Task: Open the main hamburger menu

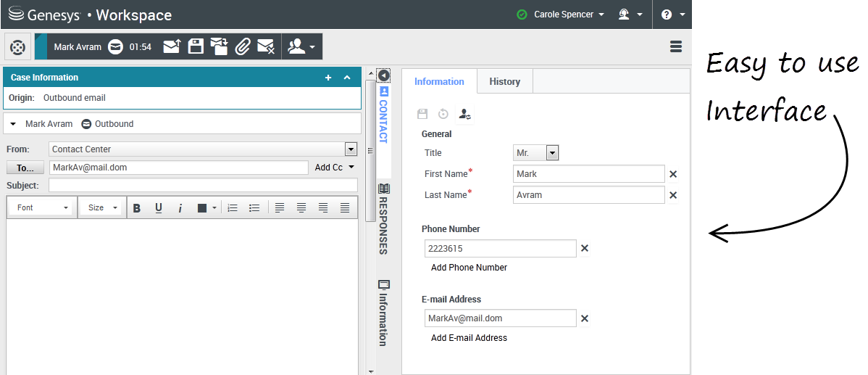Action: click(x=676, y=46)
